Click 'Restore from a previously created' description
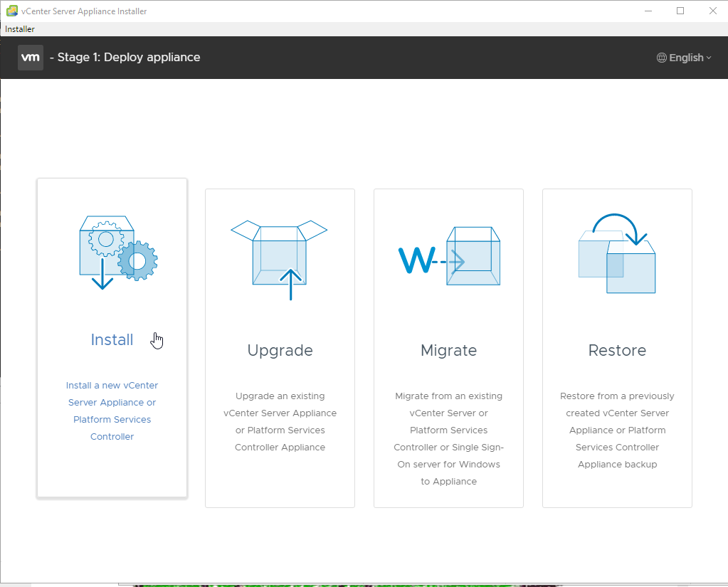Viewport: 728px width, 587px height. (x=617, y=430)
